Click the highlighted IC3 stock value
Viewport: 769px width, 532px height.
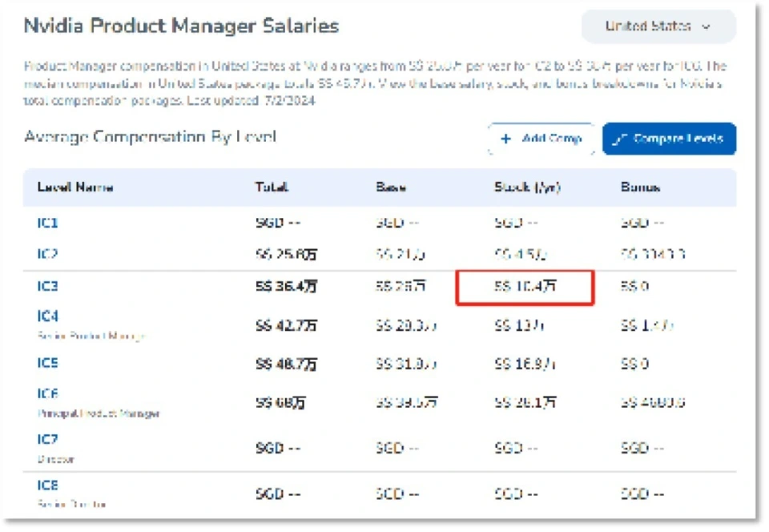[525, 287]
